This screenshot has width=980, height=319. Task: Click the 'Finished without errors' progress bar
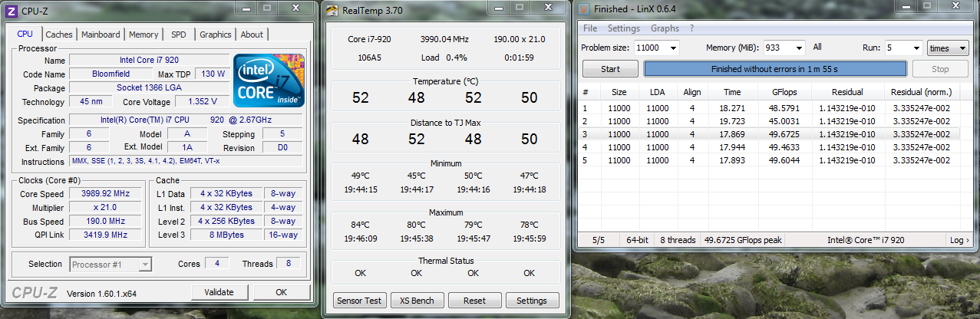click(774, 69)
